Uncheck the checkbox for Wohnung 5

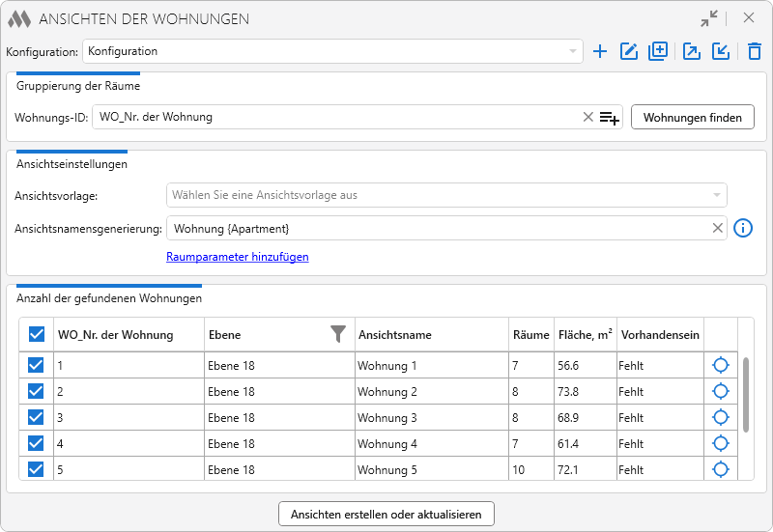click(36, 469)
